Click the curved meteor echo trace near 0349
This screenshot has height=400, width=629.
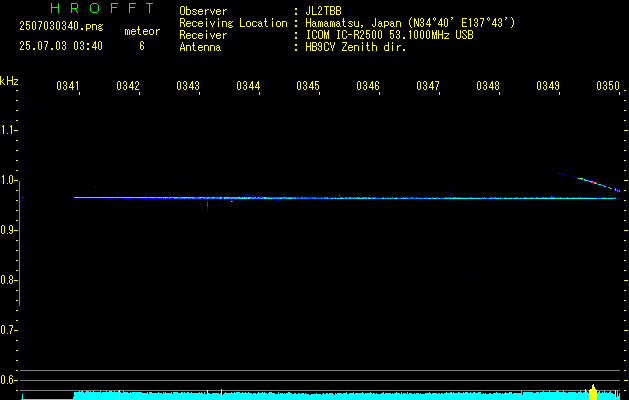click(x=588, y=181)
